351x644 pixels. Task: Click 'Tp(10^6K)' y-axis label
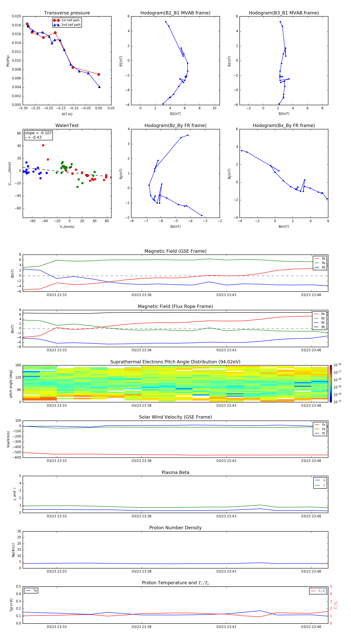click(11, 605)
